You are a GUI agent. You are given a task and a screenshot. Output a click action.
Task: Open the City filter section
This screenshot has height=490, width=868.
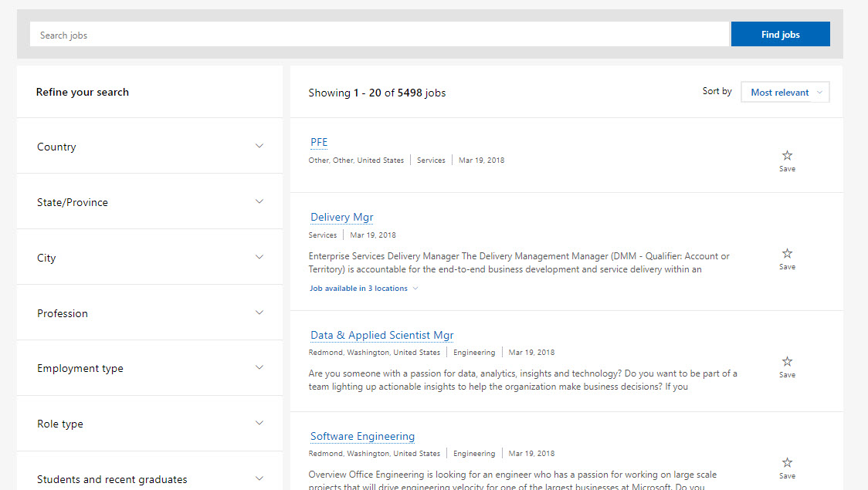pyautogui.click(x=150, y=257)
